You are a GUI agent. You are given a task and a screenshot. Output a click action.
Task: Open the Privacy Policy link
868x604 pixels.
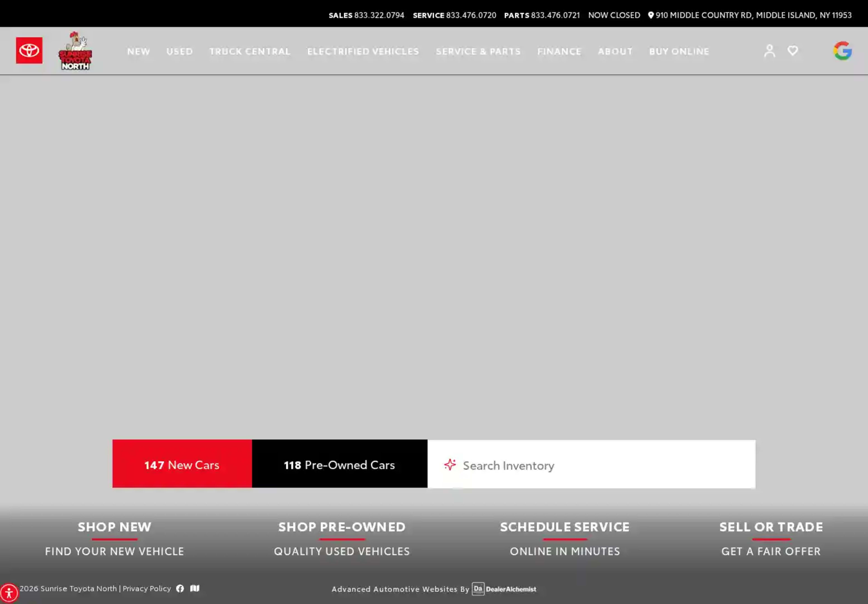[147, 588]
